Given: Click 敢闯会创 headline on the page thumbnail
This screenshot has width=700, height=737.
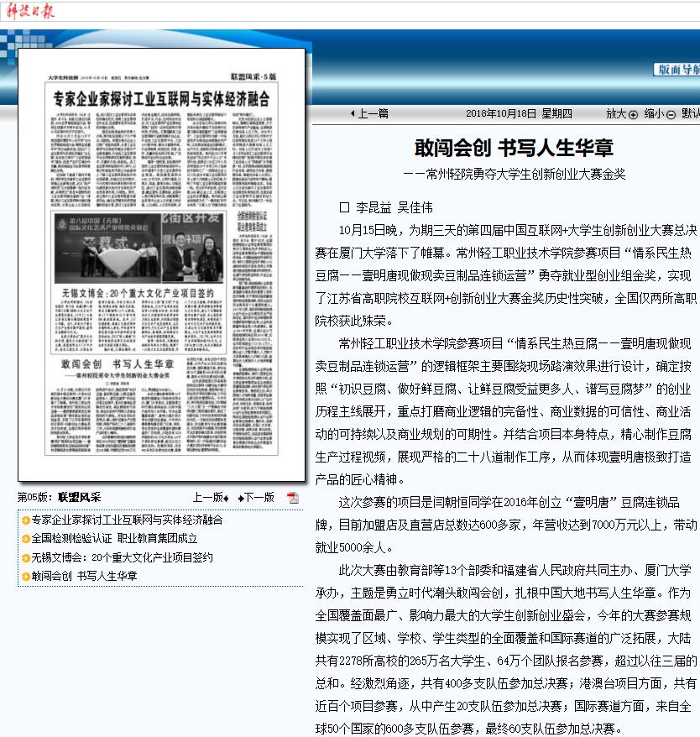Looking at the screenshot, I should click(118, 364).
